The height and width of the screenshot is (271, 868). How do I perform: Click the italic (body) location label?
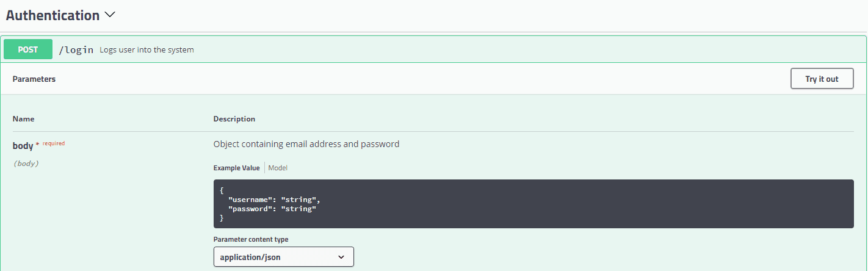(26, 164)
